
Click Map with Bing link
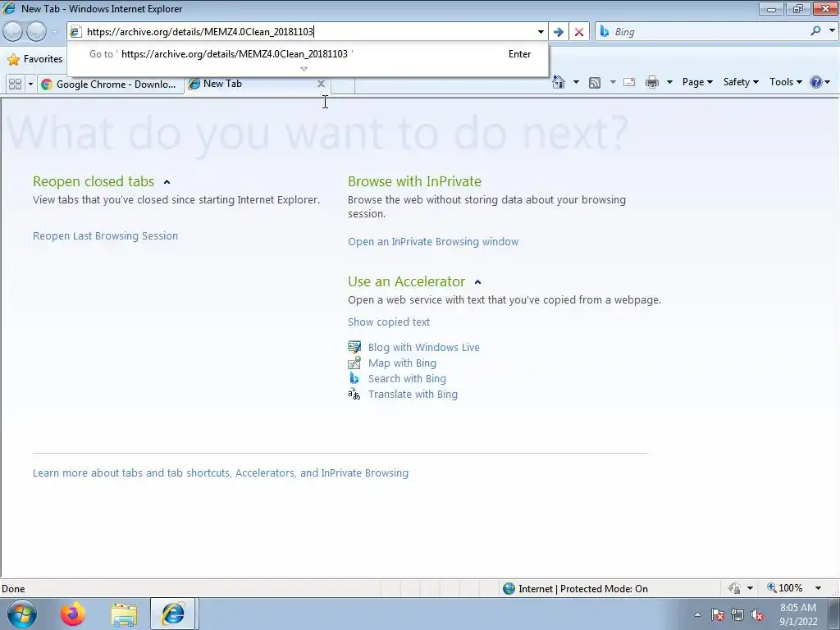click(x=402, y=363)
